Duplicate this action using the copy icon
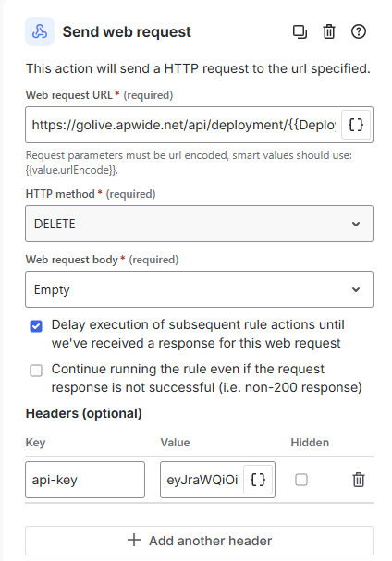 click(300, 31)
